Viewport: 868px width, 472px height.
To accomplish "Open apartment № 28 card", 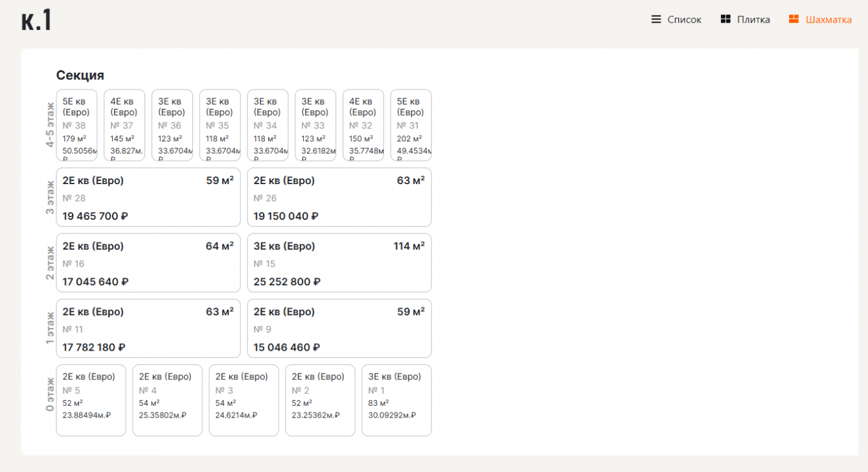I will click(x=148, y=198).
